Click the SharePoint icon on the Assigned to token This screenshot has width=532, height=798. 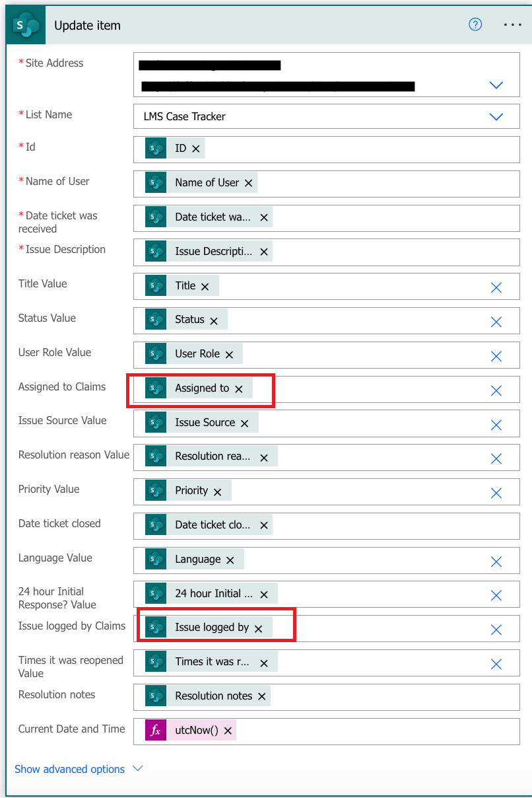tap(155, 388)
